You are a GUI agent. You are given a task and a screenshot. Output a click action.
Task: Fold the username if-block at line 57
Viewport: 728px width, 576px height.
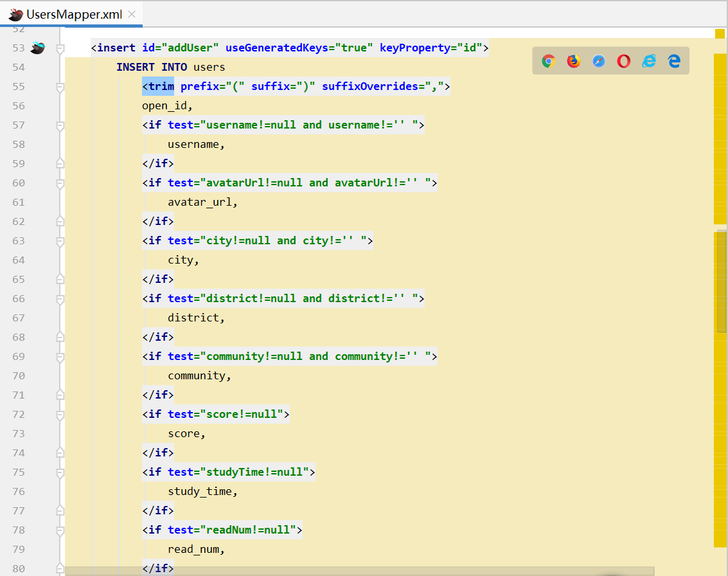60,125
